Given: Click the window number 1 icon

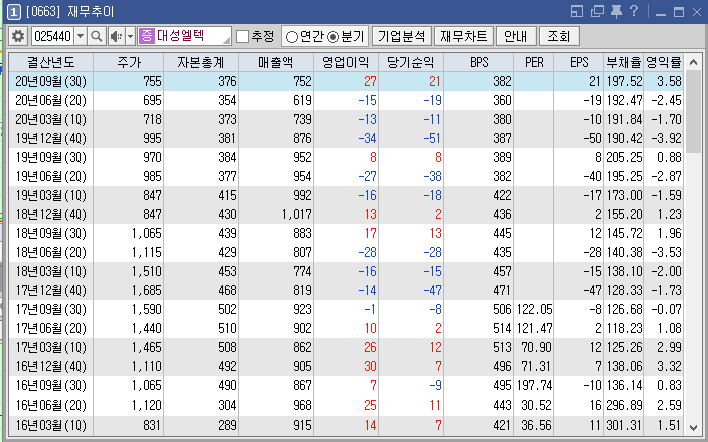Looking at the screenshot, I should pos(14,12).
